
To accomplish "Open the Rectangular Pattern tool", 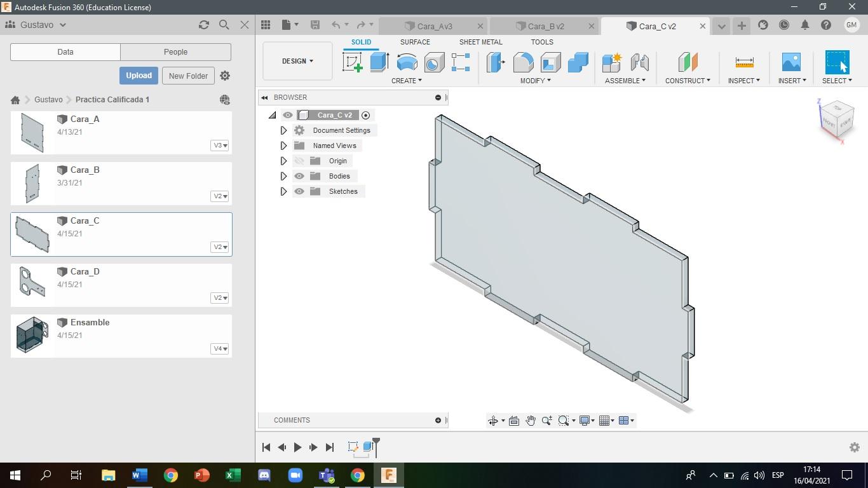I will coord(461,62).
